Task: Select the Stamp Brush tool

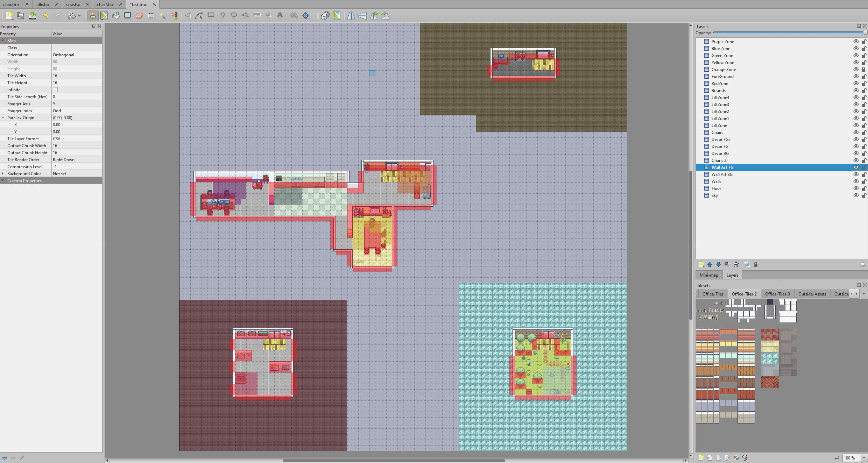Action: tap(93, 16)
